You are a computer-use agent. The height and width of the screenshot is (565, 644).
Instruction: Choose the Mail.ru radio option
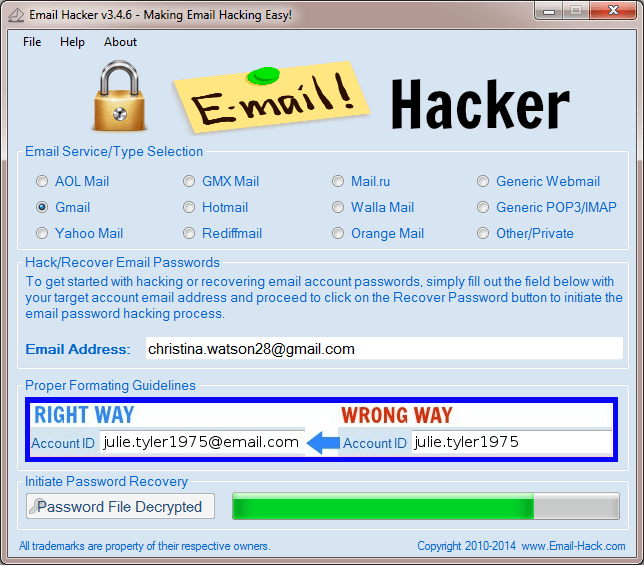(x=338, y=181)
